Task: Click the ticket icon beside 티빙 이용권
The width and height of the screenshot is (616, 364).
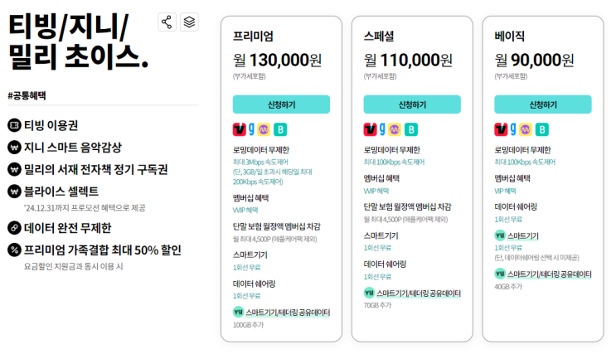Action: 13,125
